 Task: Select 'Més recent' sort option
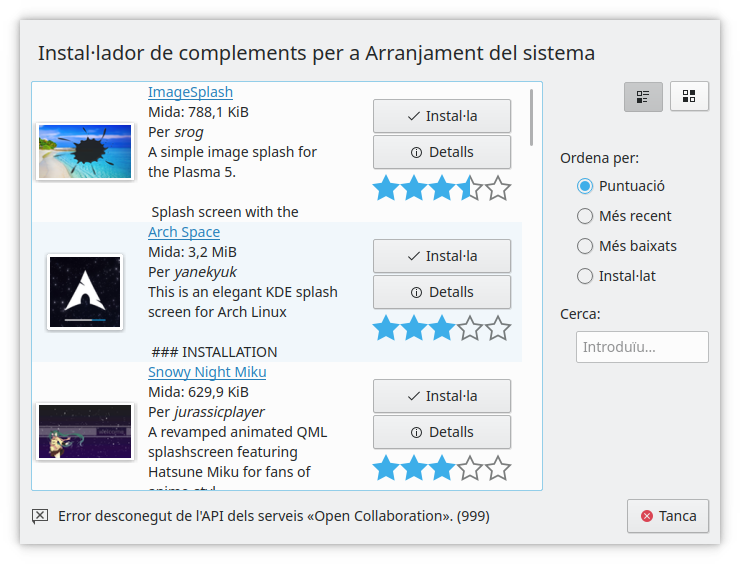pyautogui.click(x=585, y=216)
